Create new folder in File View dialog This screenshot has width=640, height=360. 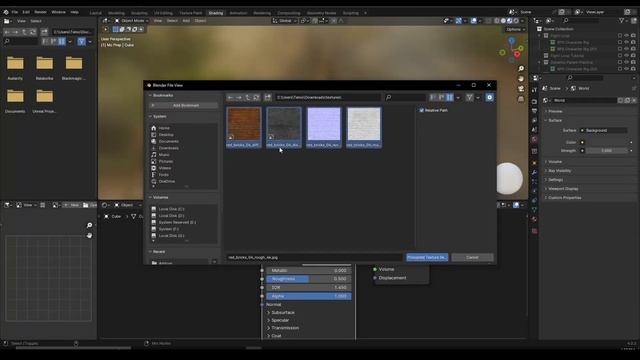click(268, 98)
